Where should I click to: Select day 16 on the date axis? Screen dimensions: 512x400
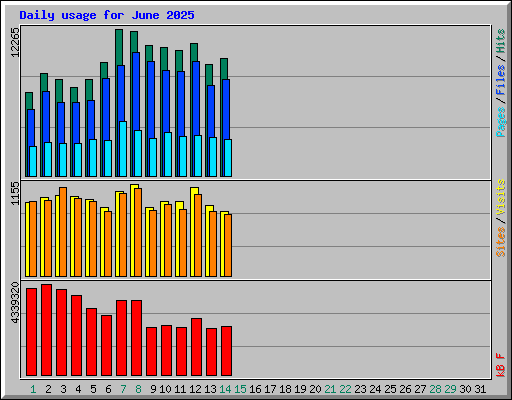coord(255,389)
